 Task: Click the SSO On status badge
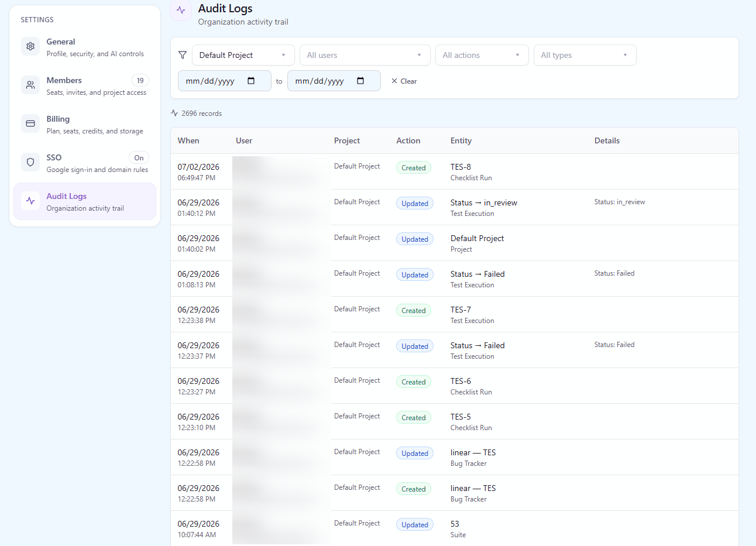pyautogui.click(x=139, y=157)
